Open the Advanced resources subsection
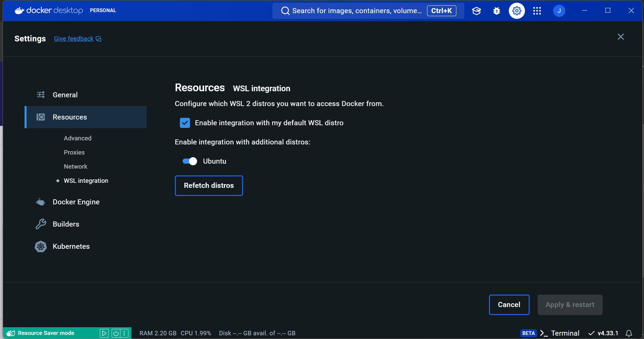 pos(78,138)
